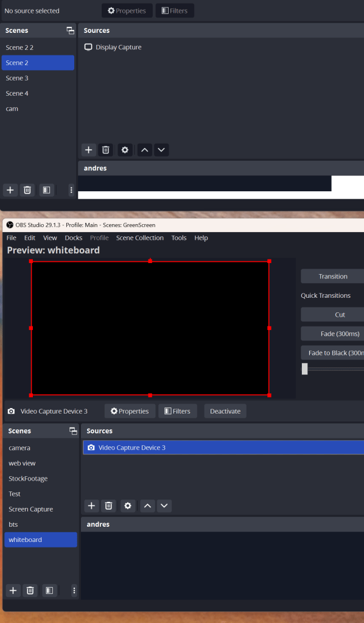This screenshot has width=364, height=623.
Task: Open scene filters icon in upper Scenes panel
Action: [46, 190]
